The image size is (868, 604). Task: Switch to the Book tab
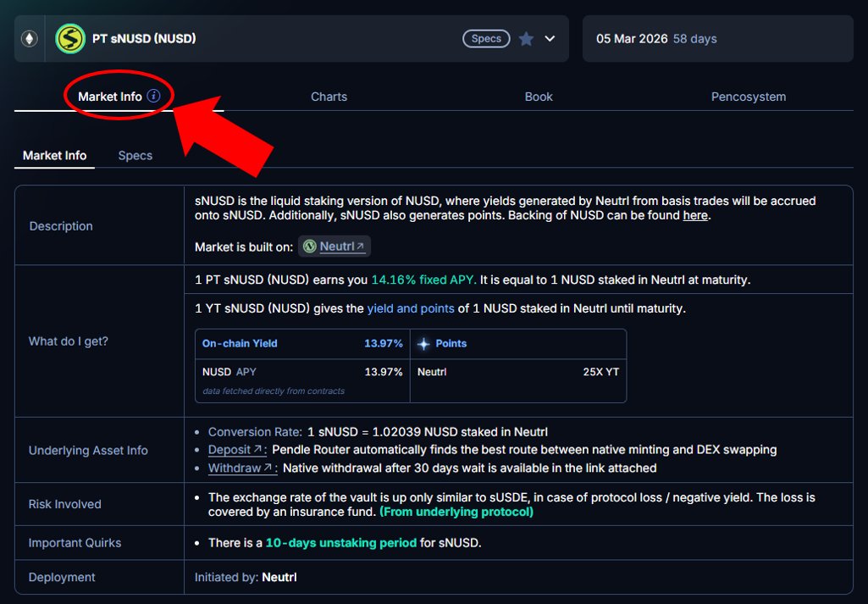tap(539, 97)
